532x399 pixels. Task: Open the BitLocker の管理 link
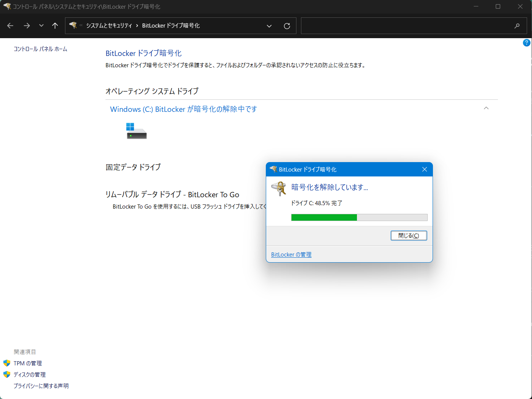click(291, 255)
